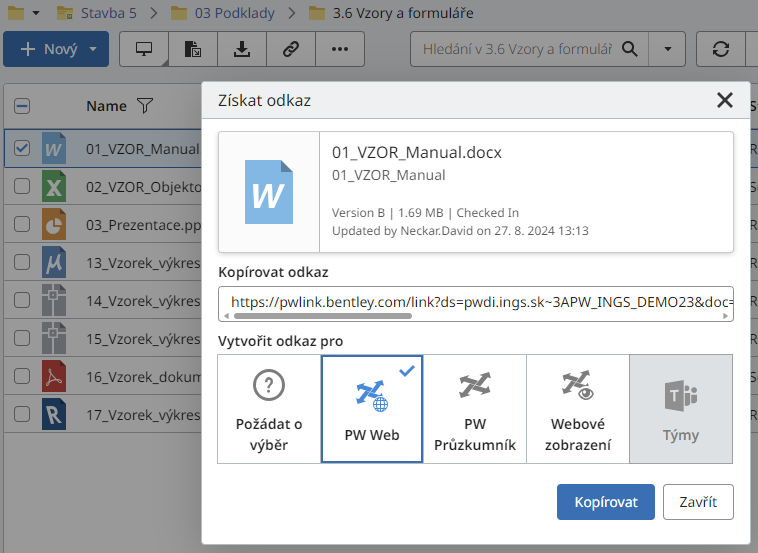Click Word icon of 01_VZOR_Manual row

pos(54,148)
